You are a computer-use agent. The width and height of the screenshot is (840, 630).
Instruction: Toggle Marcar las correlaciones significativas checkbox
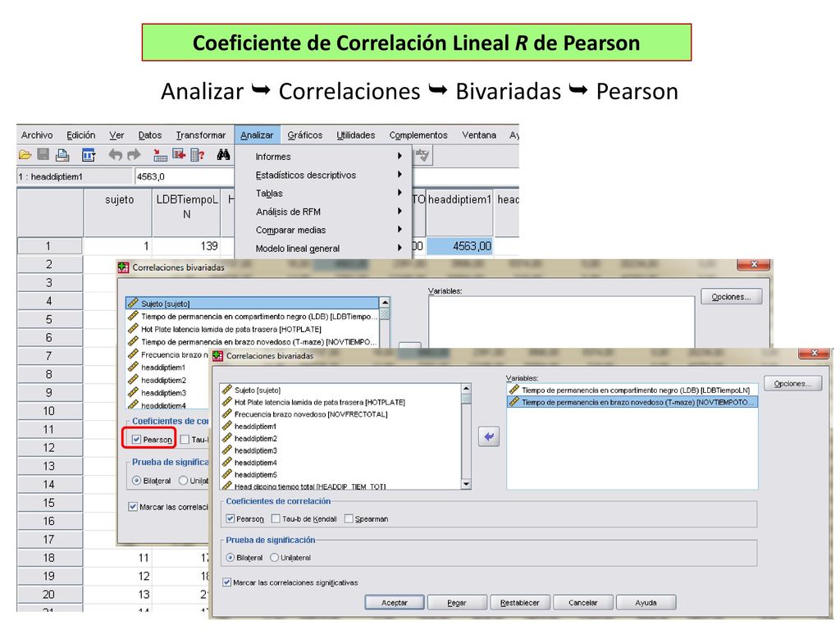tap(226, 582)
